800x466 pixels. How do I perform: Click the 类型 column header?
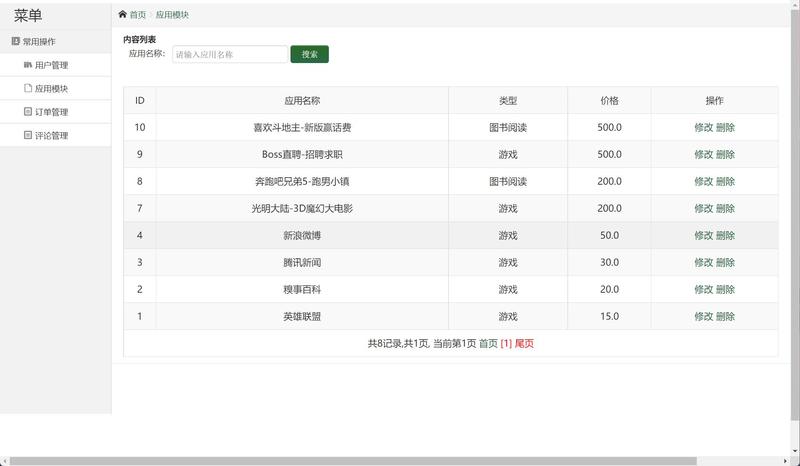coord(508,101)
